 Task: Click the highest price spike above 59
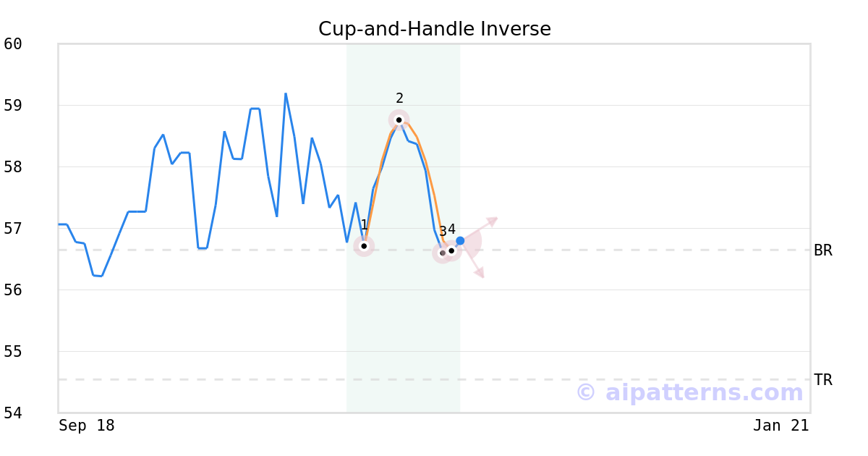coord(286,93)
